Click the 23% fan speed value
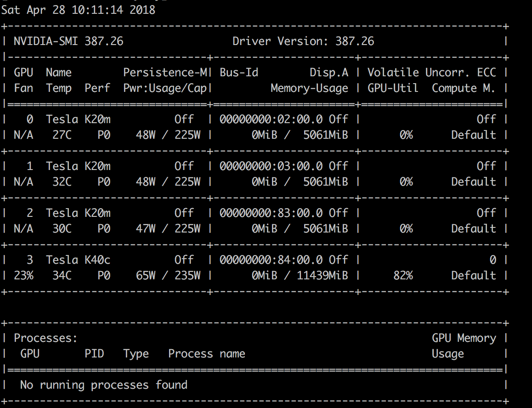Screen dimensions: 532x408 click(x=23, y=276)
